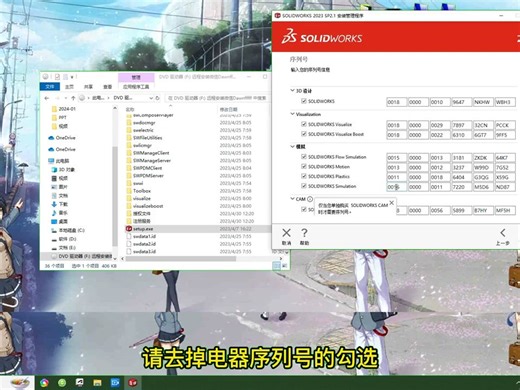520x390 pixels.
Task: Click Explorer up-one-level arrow
Action: click(x=73, y=98)
